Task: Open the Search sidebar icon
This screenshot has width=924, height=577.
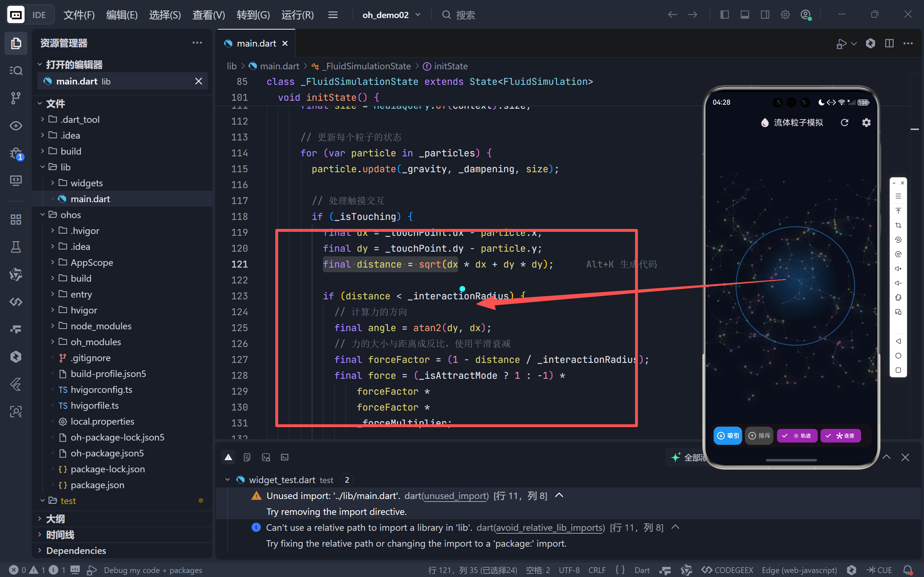Action: 16,71
